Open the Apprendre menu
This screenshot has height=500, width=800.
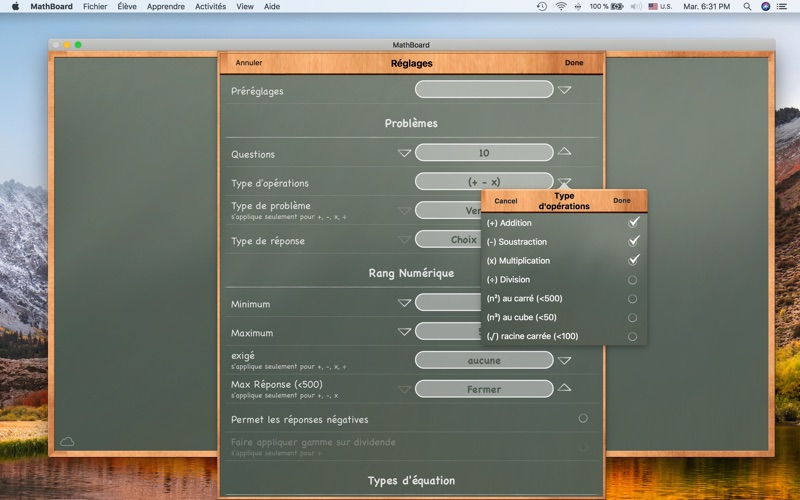[166, 7]
